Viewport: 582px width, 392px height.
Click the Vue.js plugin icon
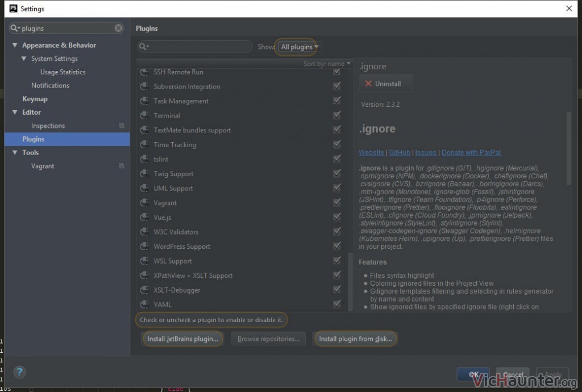coord(144,218)
